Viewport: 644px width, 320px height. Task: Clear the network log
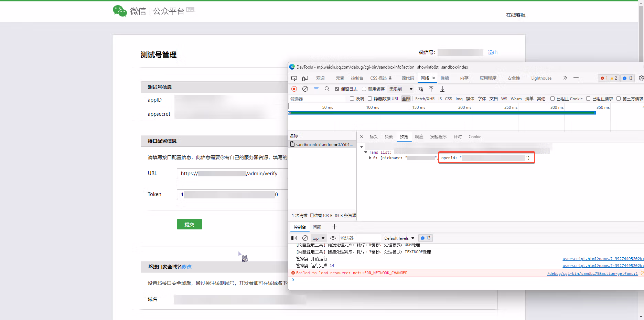tap(305, 89)
